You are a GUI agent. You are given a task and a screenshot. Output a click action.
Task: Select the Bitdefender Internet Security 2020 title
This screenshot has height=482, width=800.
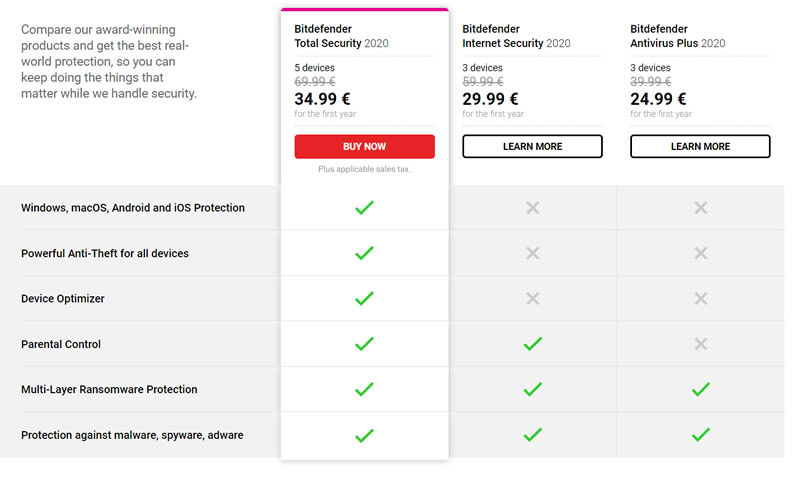pos(516,36)
